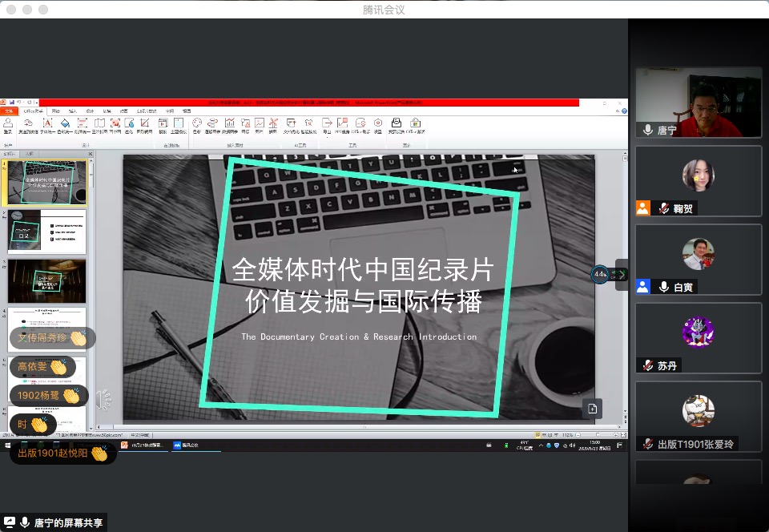Expand the hidden icons in system tray
The width and height of the screenshot is (769, 532).
pos(542,445)
